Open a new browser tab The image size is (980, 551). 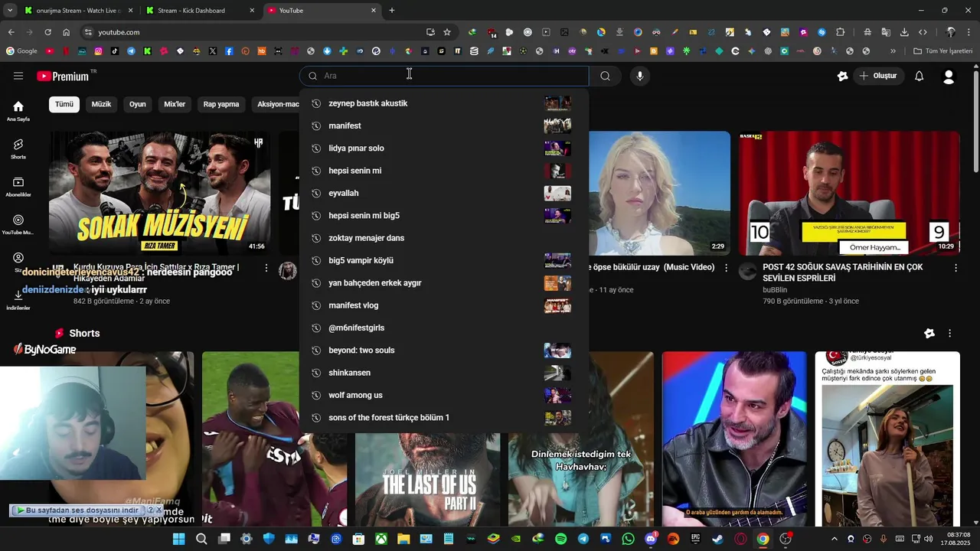click(392, 11)
